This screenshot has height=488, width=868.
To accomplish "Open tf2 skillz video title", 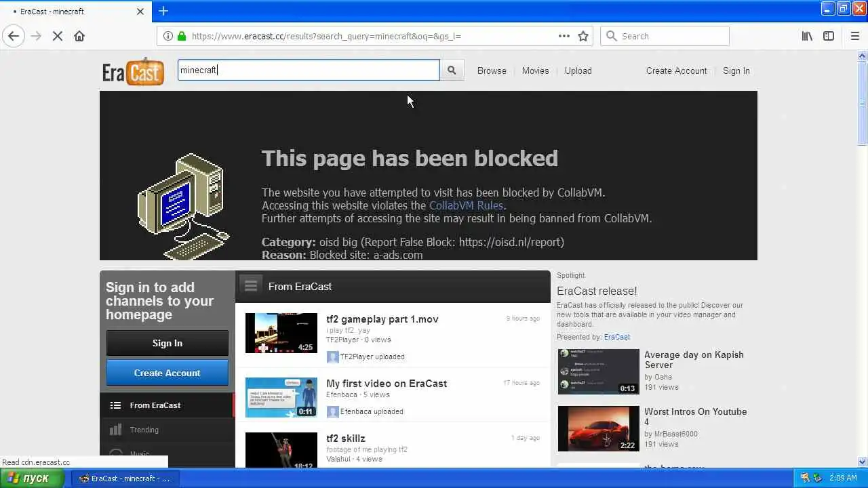I will pyautogui.click(x=345, y=439).
